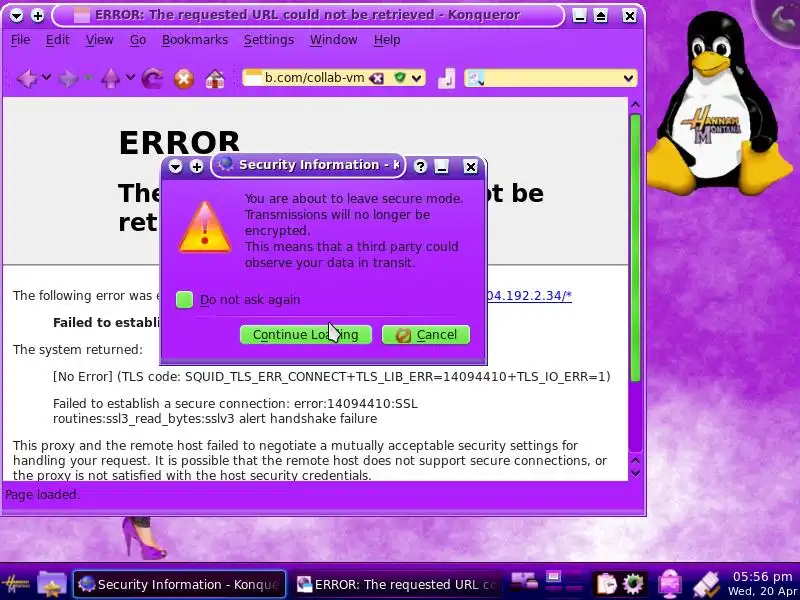Open the starred folder in taskbar
The width and height of the screenshot is (800, 600).
(x=52, y=584)
